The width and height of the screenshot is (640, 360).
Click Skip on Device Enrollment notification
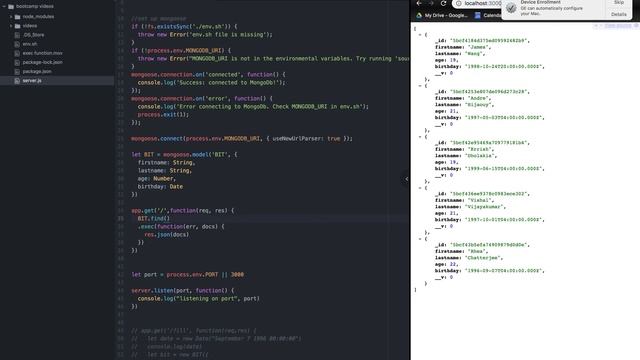pyautogui.click(x=619, y=2)
